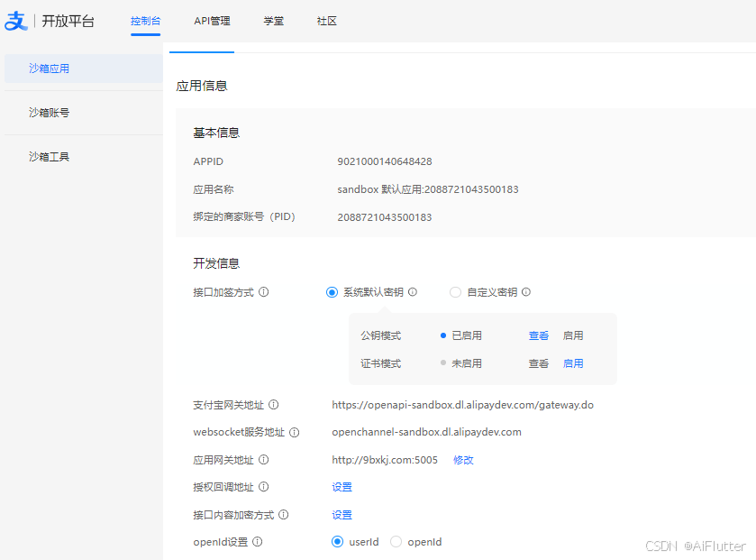The height and width of the screenshot is (560, 756).
Task: Click info icon next to 系统默认密钥
Action: pyautogui.click(x=413, y=292)
